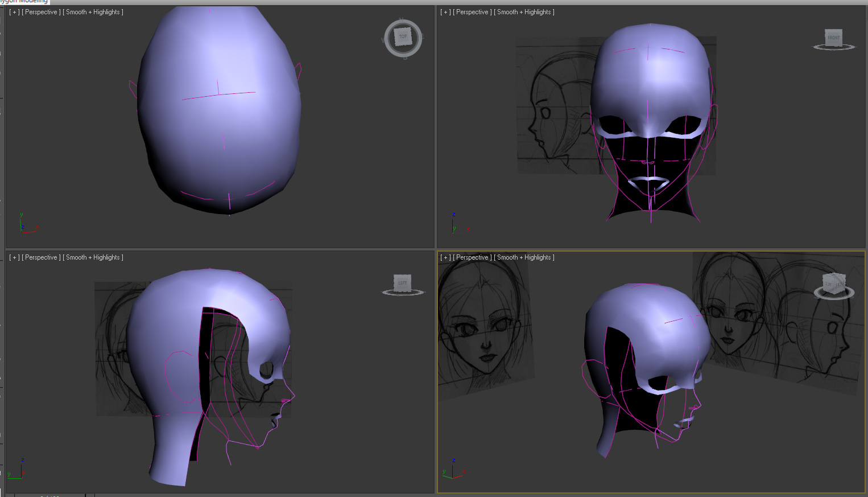Open Smooth + Highlights shading menu in FRONT ViewCube viewport
This screenshot has height=497, width=868.
click(524, 12)
